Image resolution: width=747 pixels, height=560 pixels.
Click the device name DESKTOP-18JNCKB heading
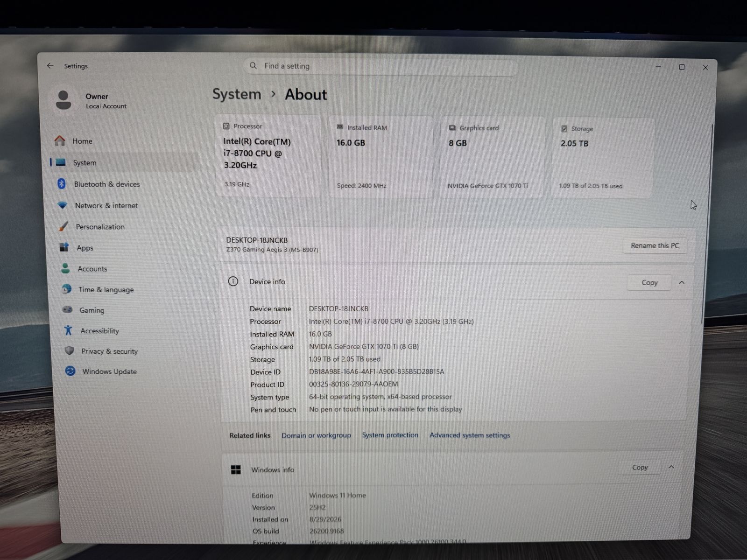257,240
